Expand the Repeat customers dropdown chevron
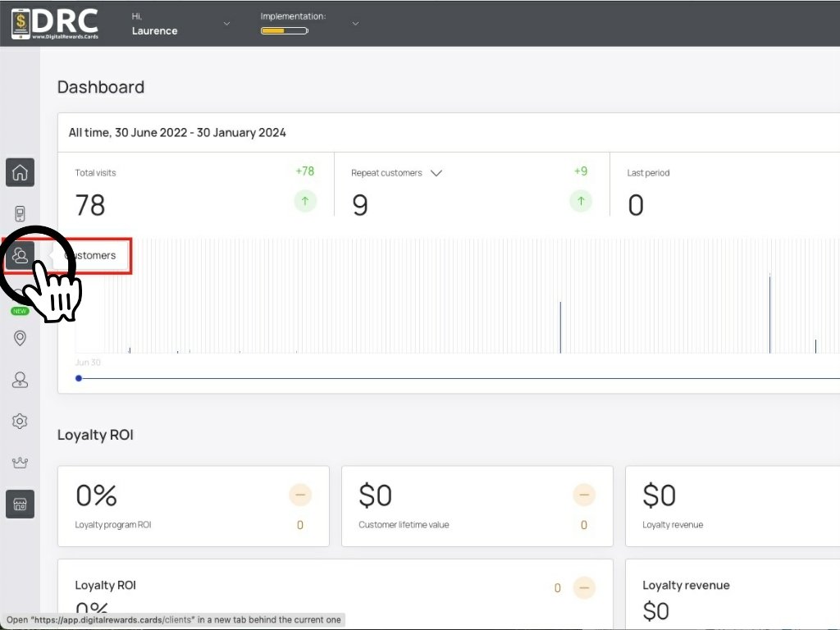840x630 pixels. coord(436,173)
